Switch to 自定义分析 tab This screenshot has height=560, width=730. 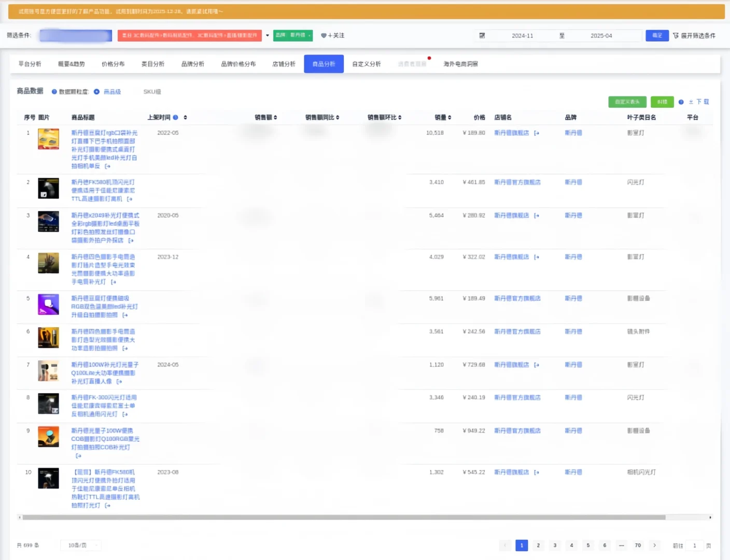point(367,64)
